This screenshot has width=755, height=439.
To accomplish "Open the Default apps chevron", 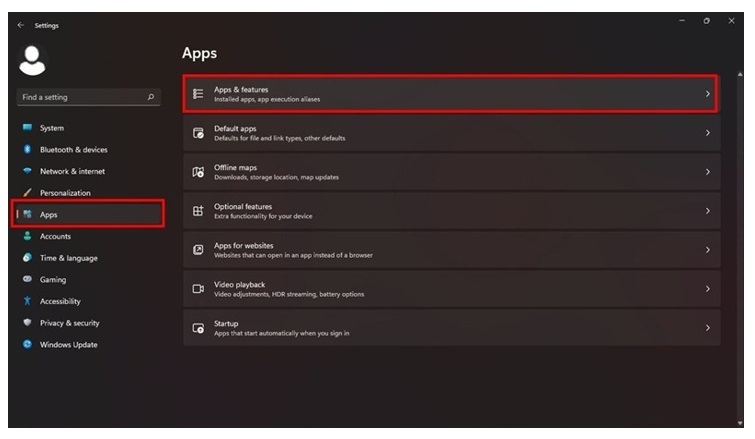I will pos(707,133).
